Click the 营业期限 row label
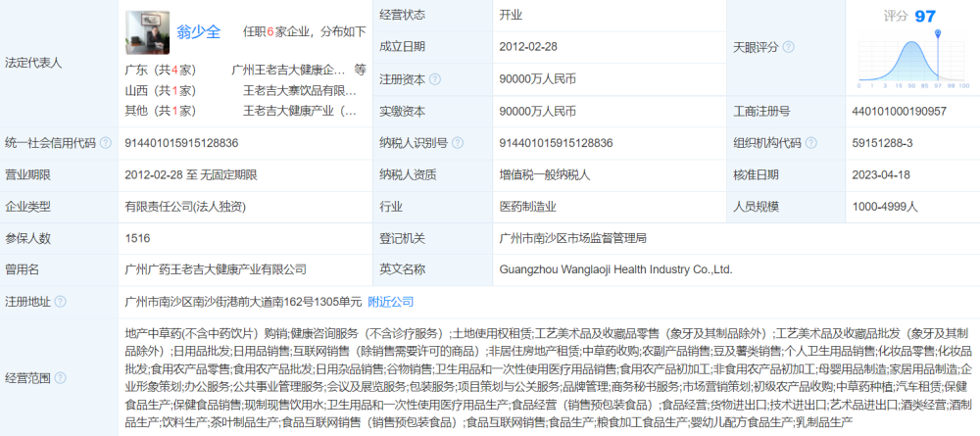 click(x=27, y=175)
